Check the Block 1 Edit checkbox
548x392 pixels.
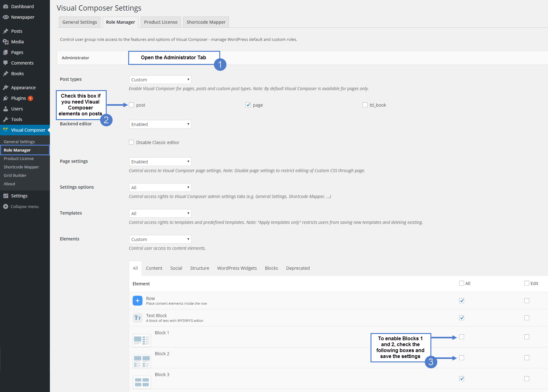527,337
